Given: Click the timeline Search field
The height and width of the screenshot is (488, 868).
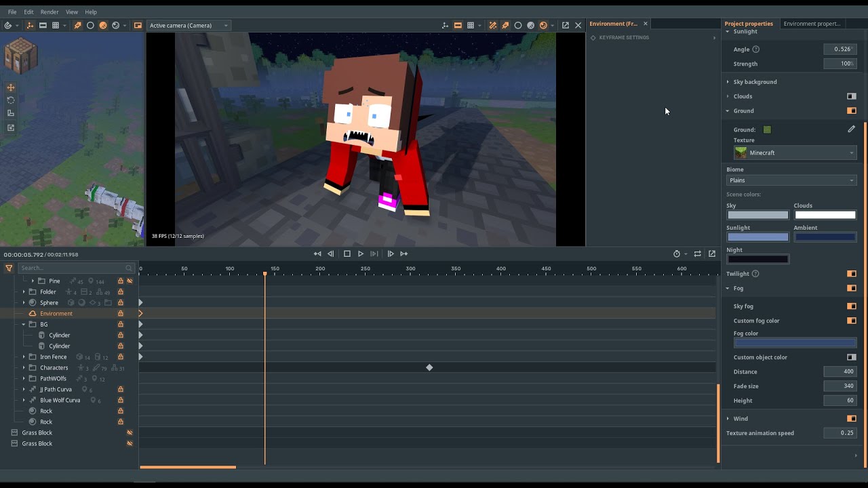Looking at the screenshot, I should pos(76,268).
